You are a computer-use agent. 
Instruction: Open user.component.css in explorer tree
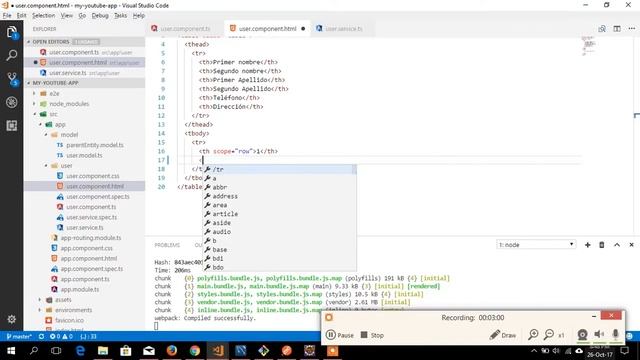[x=93, y=176]
